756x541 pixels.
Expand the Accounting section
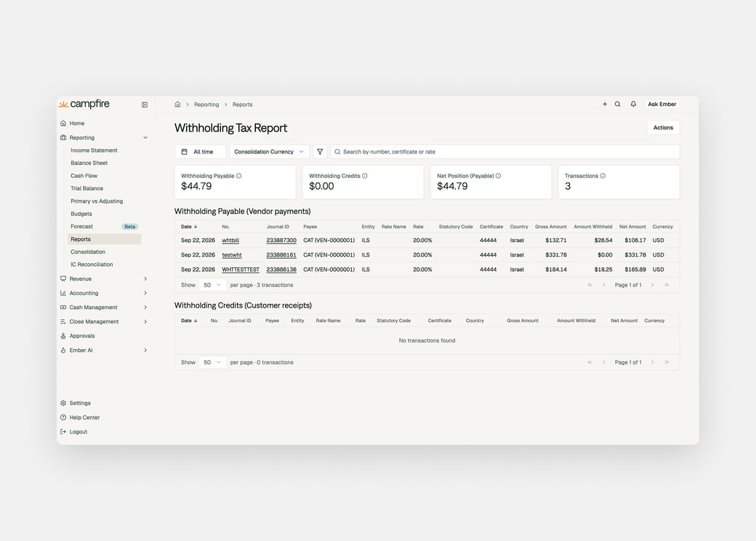(145, 293)
